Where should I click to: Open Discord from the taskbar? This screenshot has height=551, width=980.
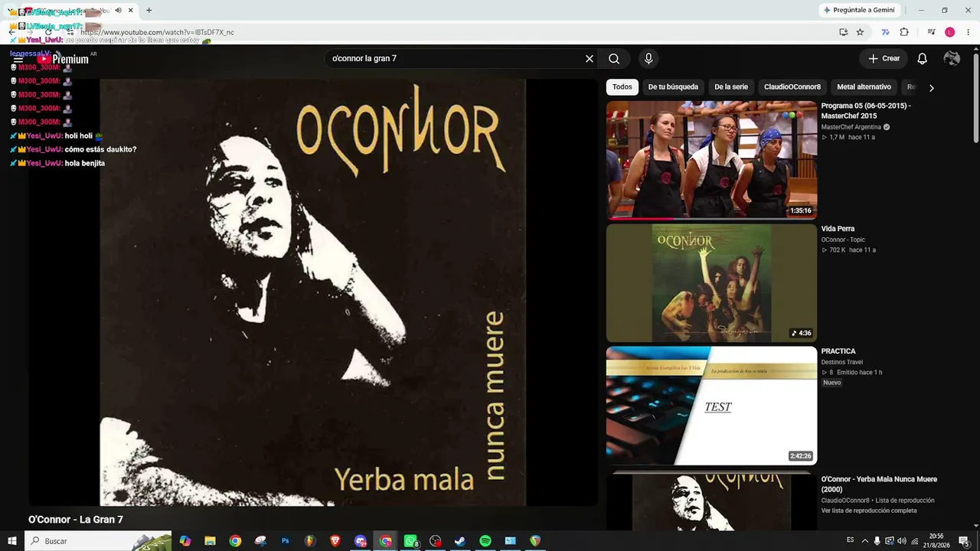tap(360, 541)
